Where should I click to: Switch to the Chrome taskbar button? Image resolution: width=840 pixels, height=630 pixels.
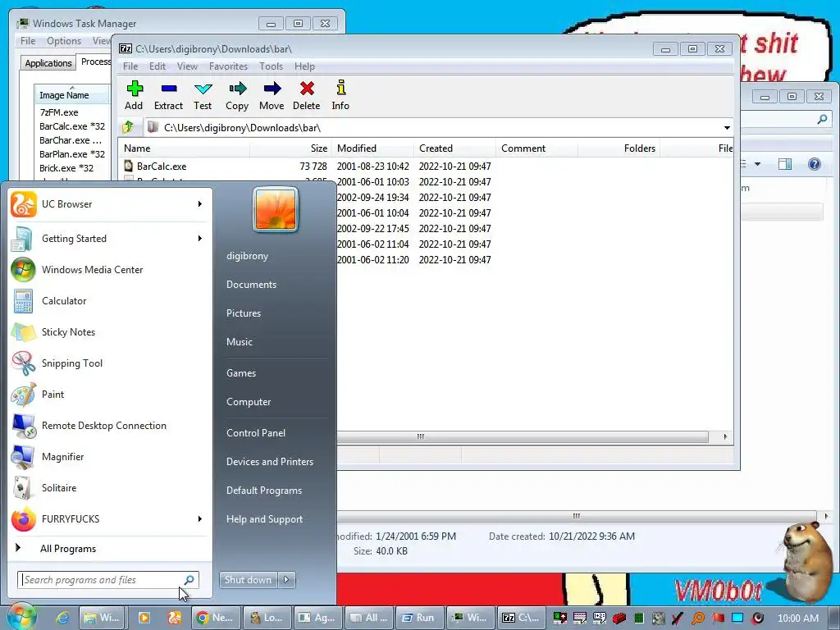(216, 618)
